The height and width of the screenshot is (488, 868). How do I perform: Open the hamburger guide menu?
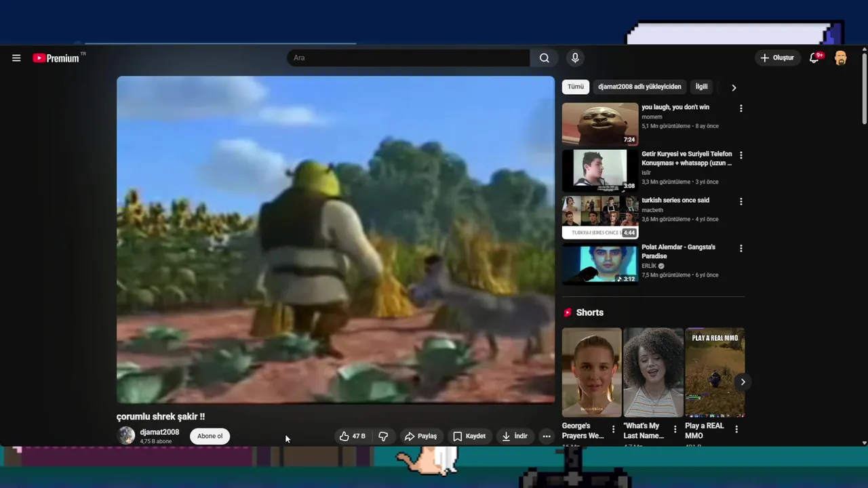(16, 58)
